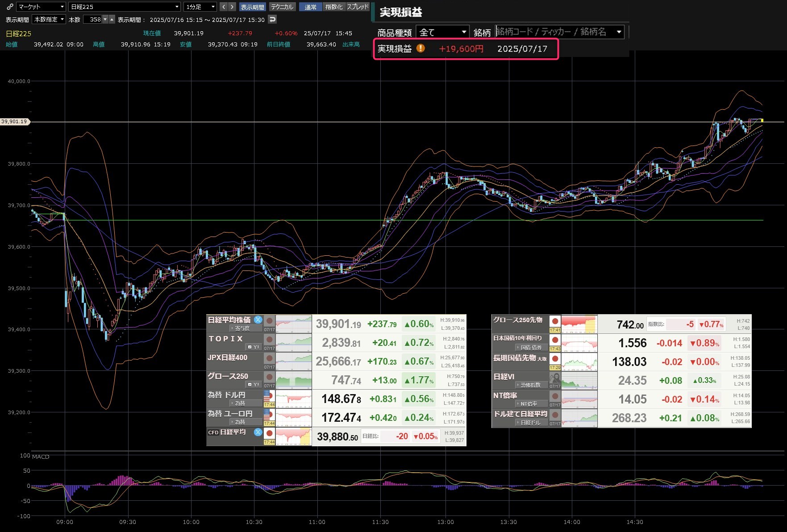
Task: Click the 本数 input field showing 358
Action: tap(93, 19)
